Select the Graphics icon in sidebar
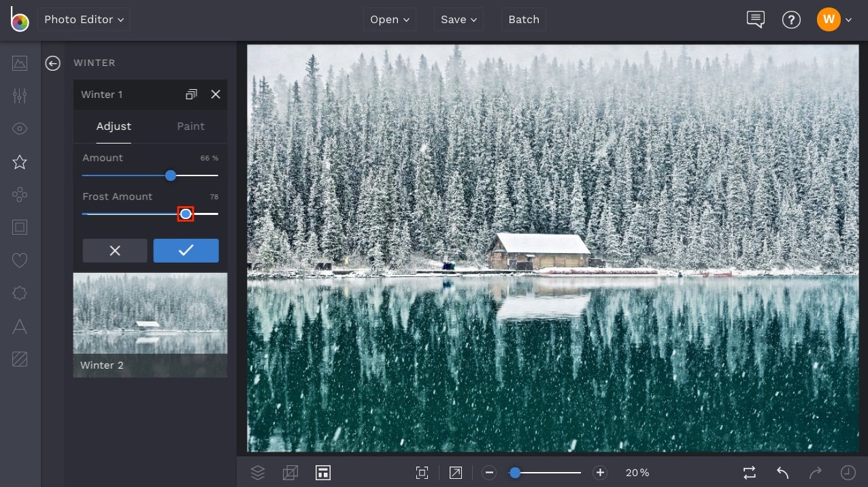The height and width of the screenshot is (487, 868). pos(19,195)
